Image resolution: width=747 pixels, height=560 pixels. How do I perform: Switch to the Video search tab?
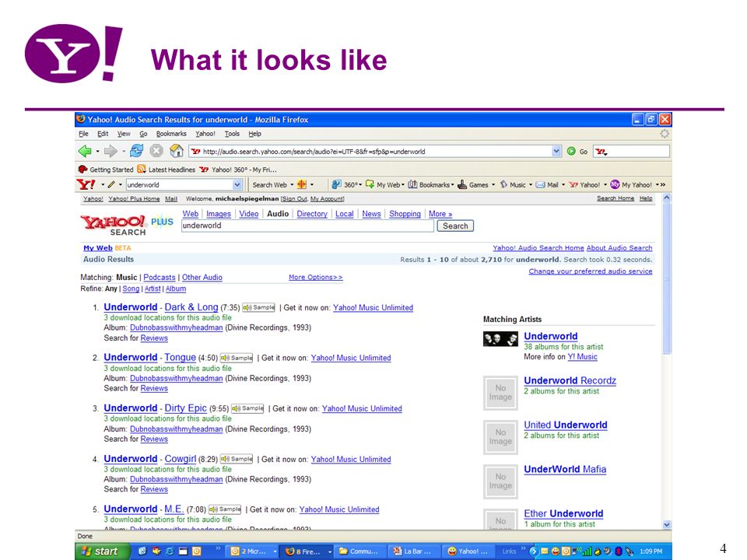(x=249, y=215)
